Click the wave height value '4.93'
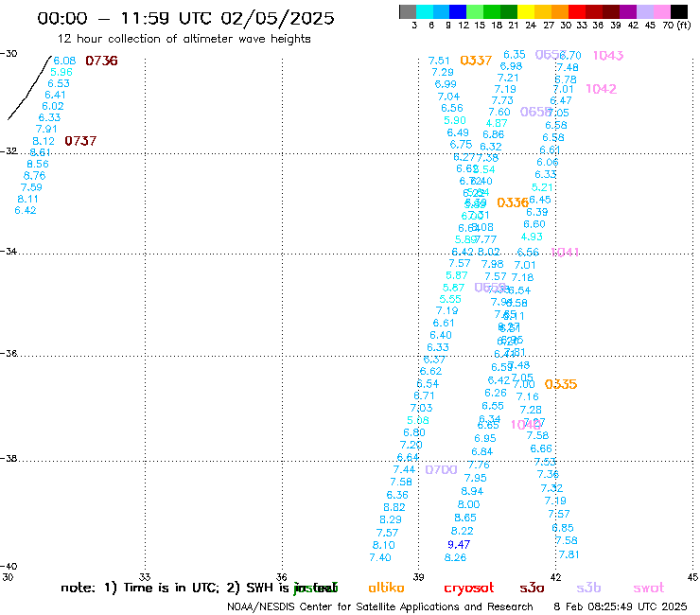700x615 pixels. pyautogui.click(x=532, y=237)
